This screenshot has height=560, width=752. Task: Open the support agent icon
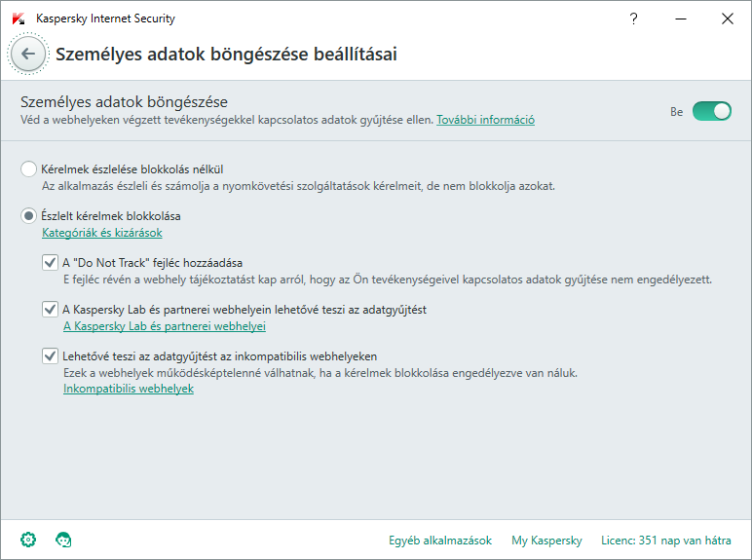tap(63, 540)
